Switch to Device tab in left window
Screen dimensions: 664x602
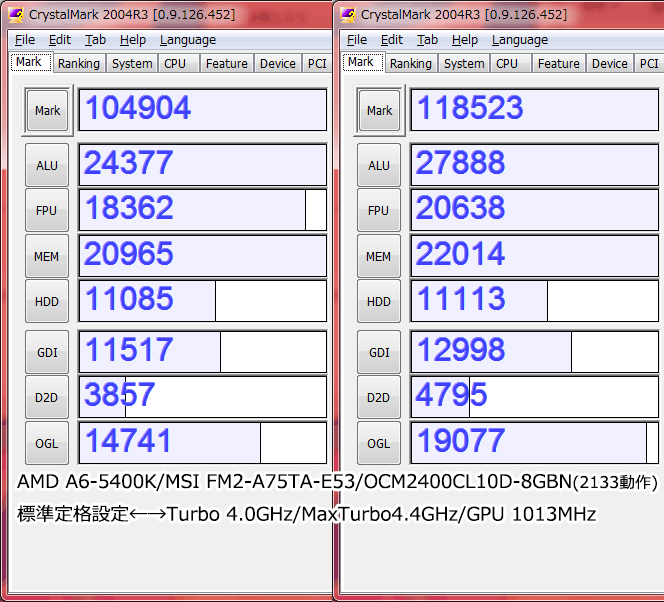click(278, 64)
